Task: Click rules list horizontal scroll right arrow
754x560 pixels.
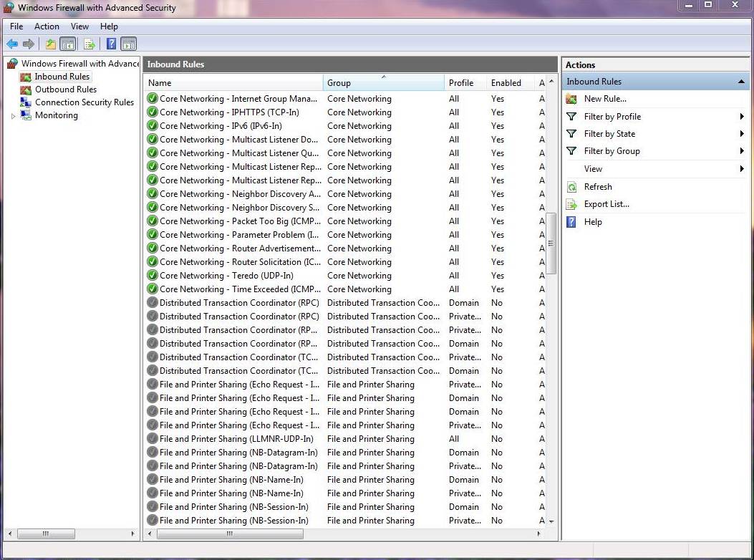Action: click(x=538, y=534)
